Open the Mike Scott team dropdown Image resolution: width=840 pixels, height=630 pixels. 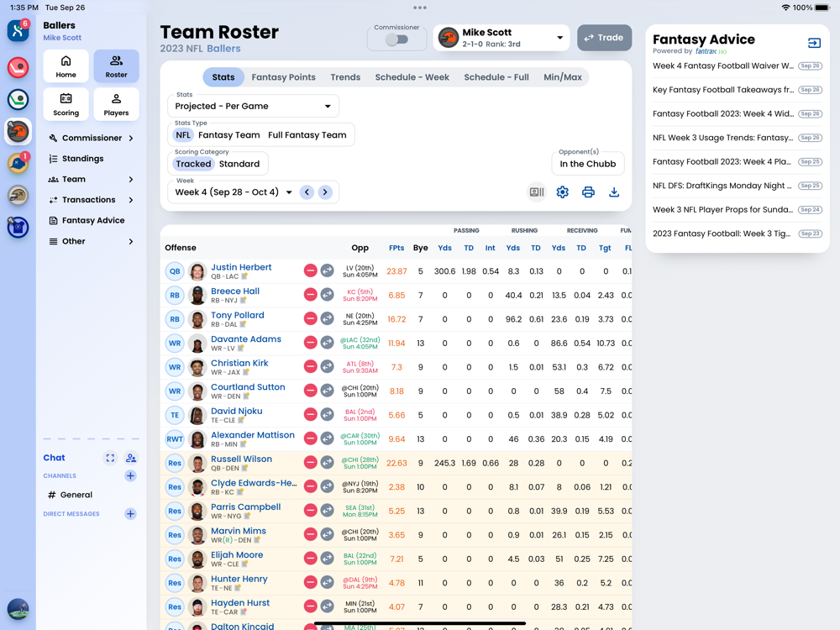coord(501,38)
